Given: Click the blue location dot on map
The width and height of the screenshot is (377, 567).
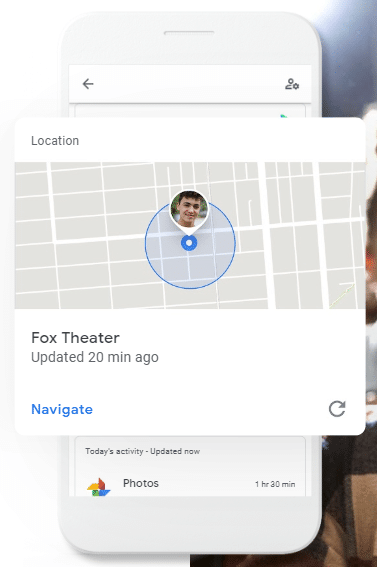Looking at the screenshot, I should (x=189, y=243).
